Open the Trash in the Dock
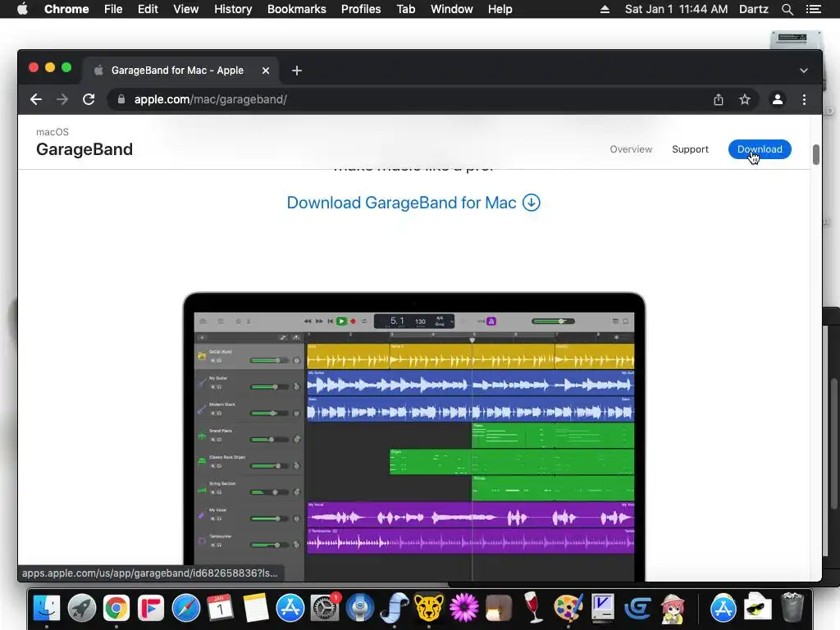The height and width of the screenshot is (630, 840). click(792, 608)
